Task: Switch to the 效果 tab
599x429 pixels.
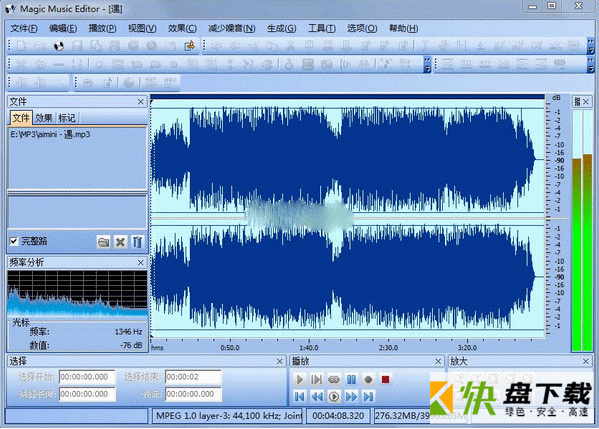Action: (x=44, y=118)
